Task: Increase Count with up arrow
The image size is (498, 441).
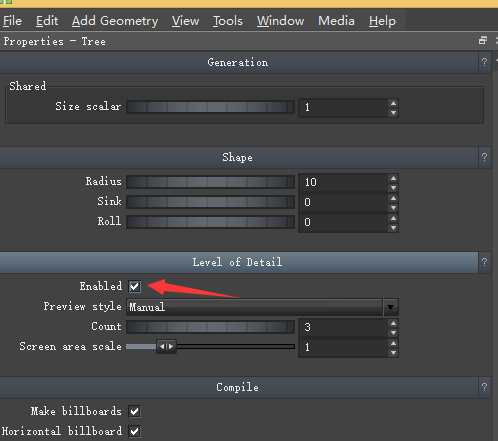Action: point(393,323)
